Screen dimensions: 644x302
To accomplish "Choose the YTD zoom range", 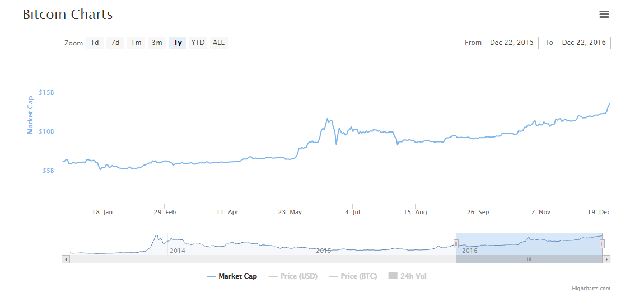I will coord(198,43).
